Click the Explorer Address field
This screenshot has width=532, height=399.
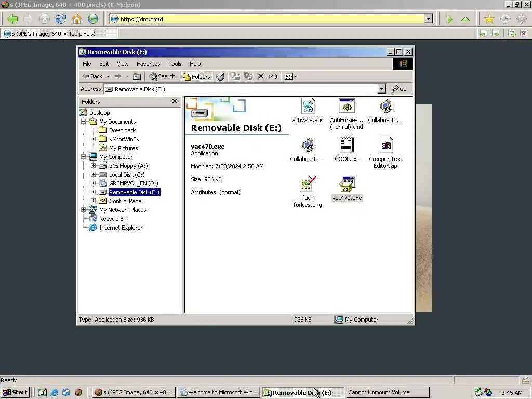tap(241, 89)
